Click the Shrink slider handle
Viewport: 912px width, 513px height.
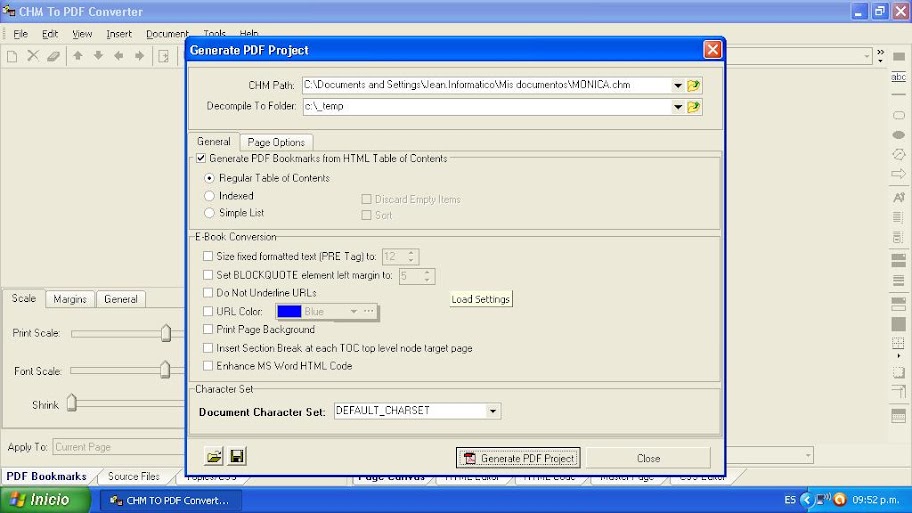(x=72, y=402)
